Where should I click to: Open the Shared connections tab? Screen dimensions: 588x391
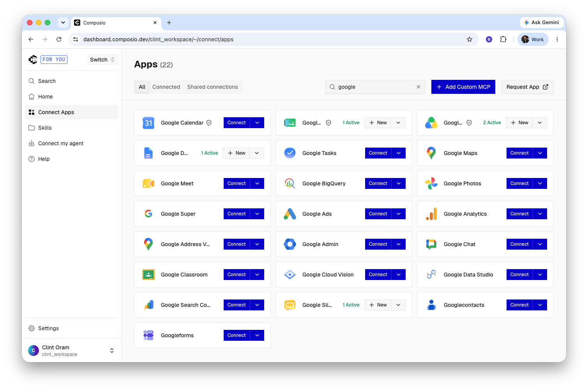pos(212,87)
